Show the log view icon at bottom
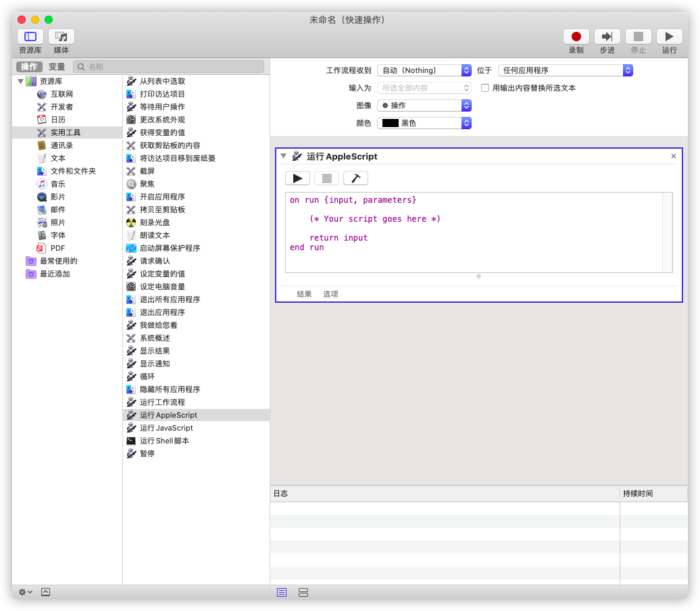The height and width of the screenshot is (611, 700). coord(282,593)
